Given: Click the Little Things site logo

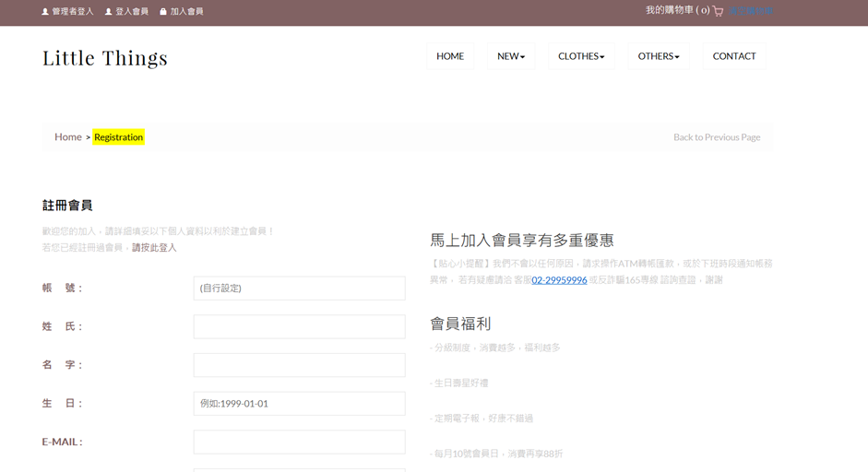Looking at the screenshot, I should [105, 58].
